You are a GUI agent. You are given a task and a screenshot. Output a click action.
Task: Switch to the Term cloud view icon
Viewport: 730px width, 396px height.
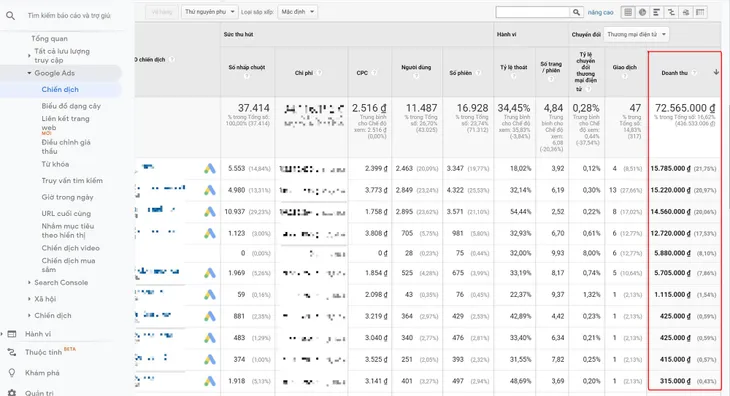pos(686,12)
